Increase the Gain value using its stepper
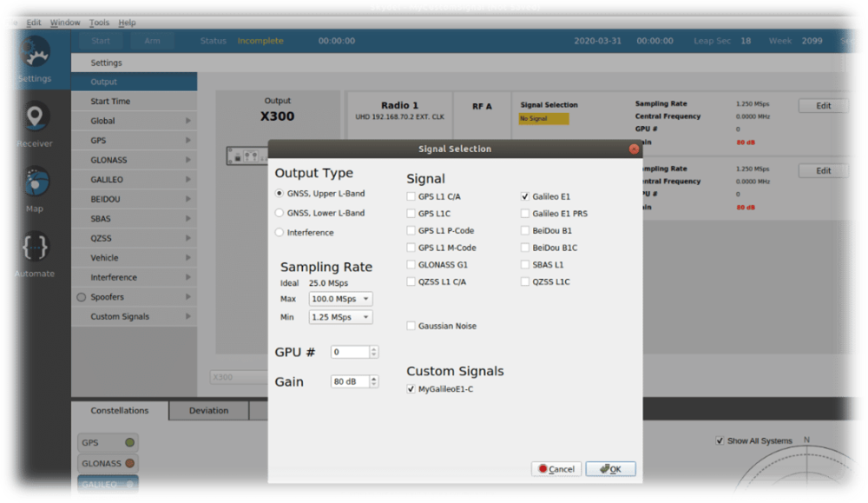 click(374, 377)
